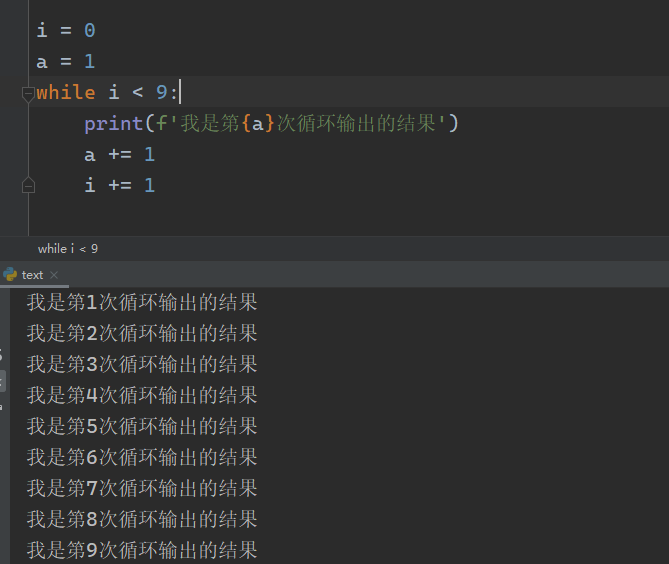Click output line 我是第5次循环输出的结果

[142, 426]
